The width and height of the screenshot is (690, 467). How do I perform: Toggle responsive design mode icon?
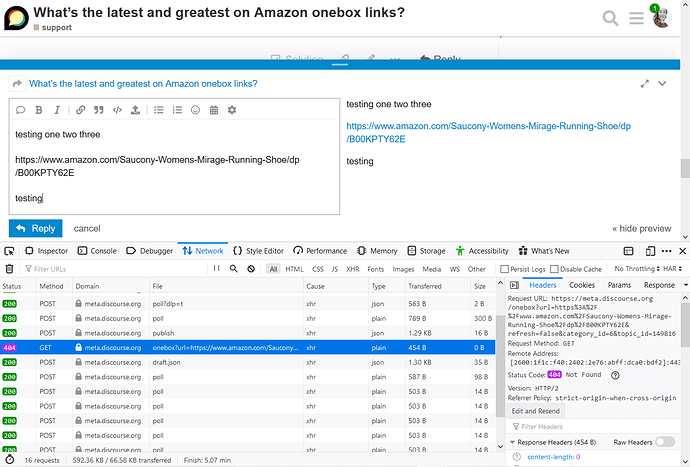coord(650,251)
